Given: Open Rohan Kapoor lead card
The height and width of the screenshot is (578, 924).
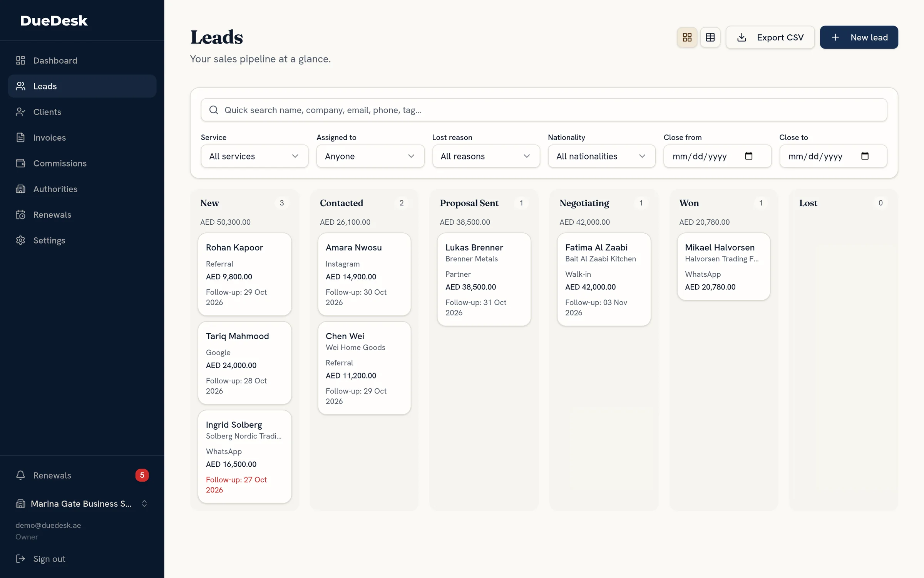Looking at the screenshot, I should (x=244, y=274).
